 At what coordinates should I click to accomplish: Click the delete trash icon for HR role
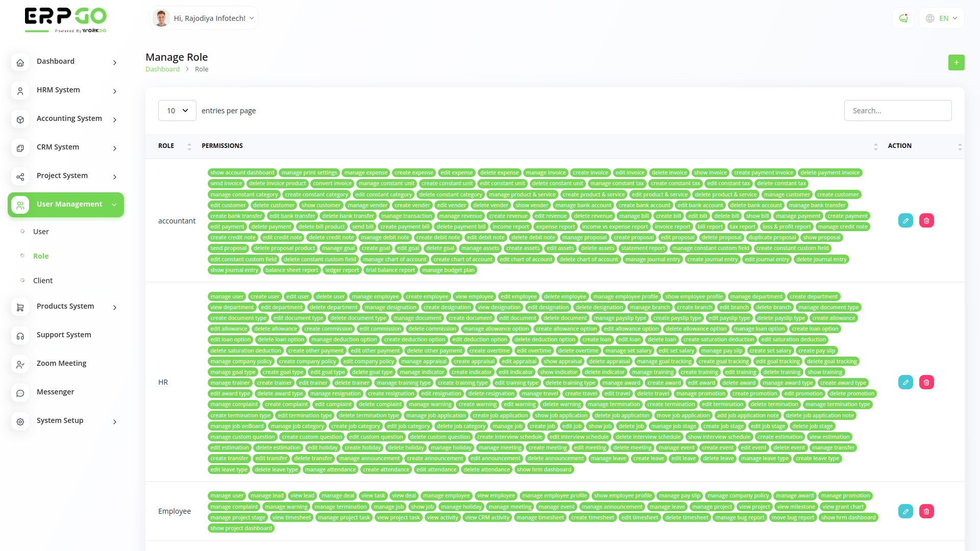[x=926, y=382]
